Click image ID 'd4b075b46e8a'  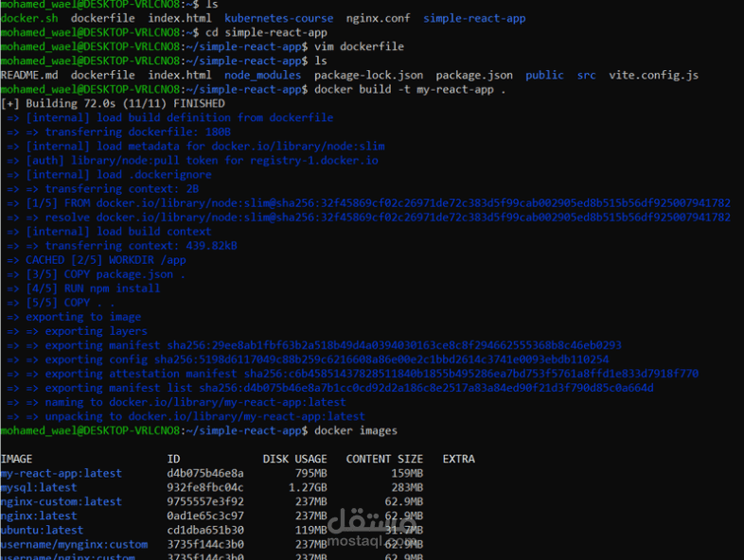tap(205, 474)
